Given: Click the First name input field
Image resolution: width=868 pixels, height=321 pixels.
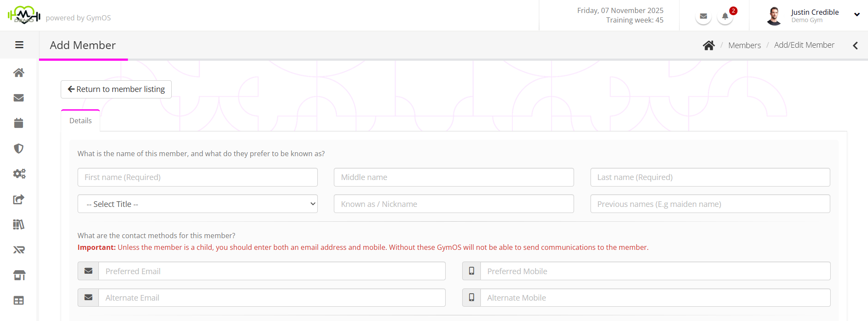Looking at the screenshot, I should (x=197, y=177).
